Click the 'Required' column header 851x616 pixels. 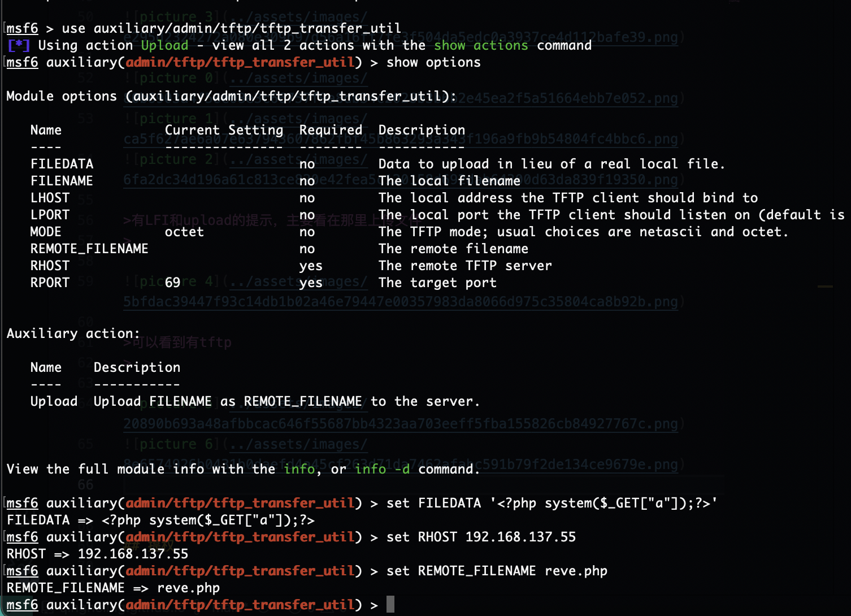(x=331, y=130)
